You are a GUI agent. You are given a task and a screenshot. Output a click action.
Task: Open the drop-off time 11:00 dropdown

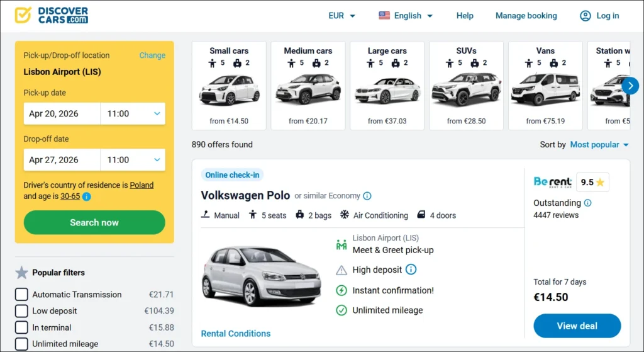tap(133, 159)
